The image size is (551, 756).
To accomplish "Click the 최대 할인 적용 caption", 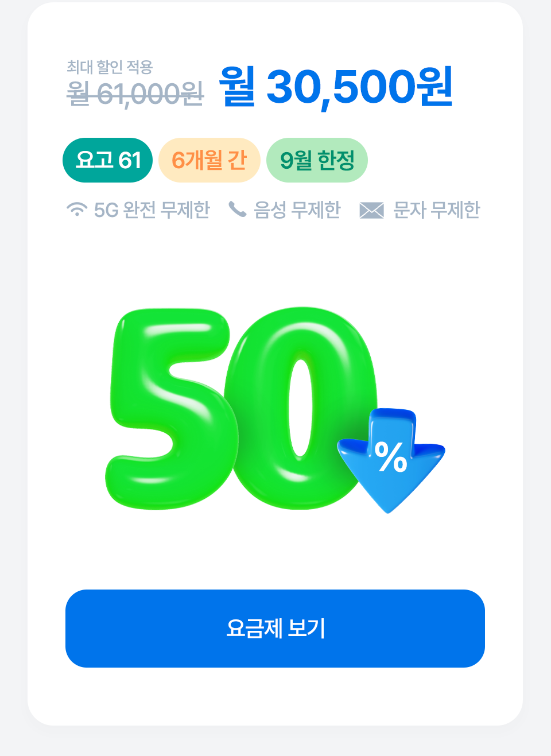I will [110, 67].
